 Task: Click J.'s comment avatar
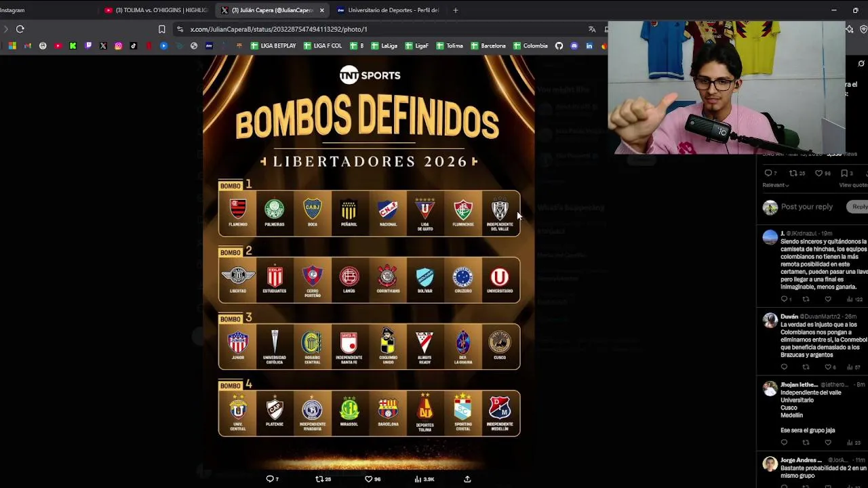(x=770, y=237)
